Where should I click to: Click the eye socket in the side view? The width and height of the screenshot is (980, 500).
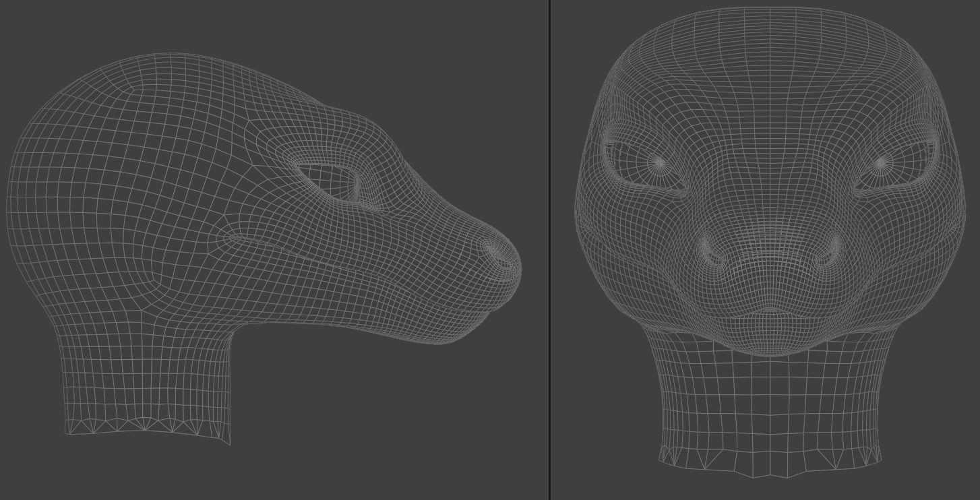tap(330, 182)
